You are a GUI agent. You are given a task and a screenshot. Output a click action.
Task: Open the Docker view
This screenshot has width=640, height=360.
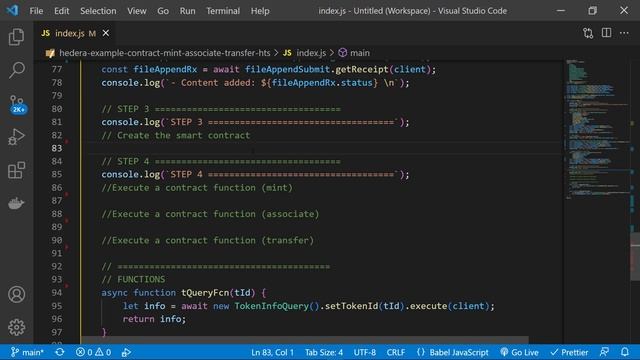point(16,203)
